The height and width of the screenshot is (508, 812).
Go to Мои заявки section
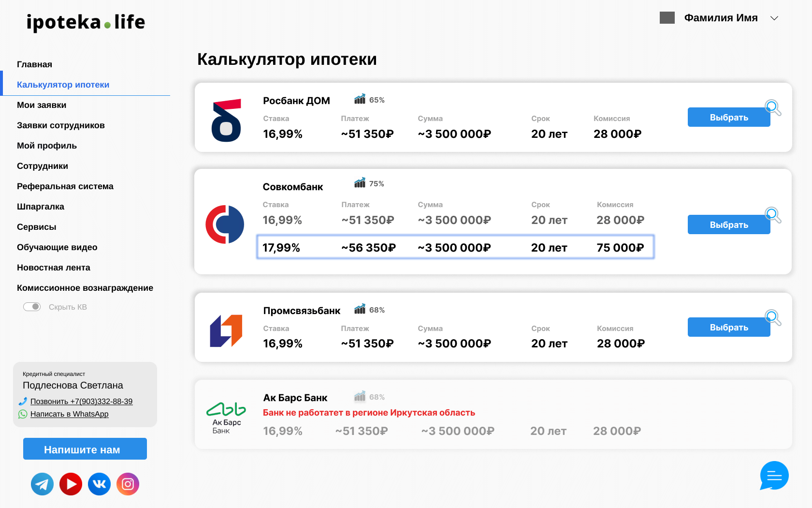[x=42, y=105]
